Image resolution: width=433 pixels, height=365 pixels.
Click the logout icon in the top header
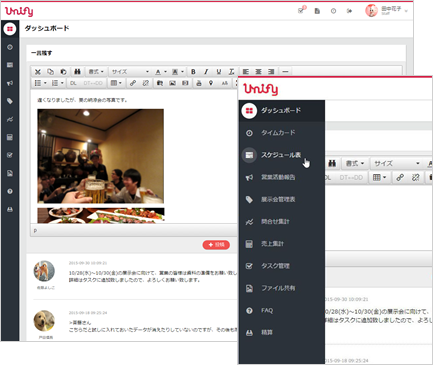349,11
